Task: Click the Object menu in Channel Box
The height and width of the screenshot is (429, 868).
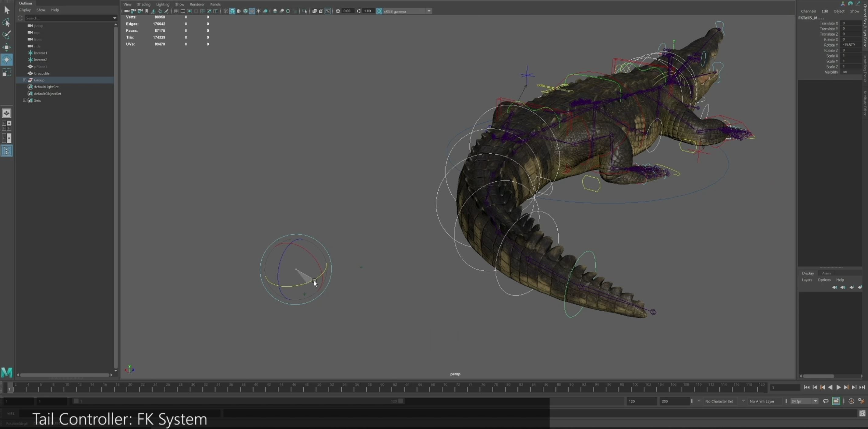Action: (839, 11)
